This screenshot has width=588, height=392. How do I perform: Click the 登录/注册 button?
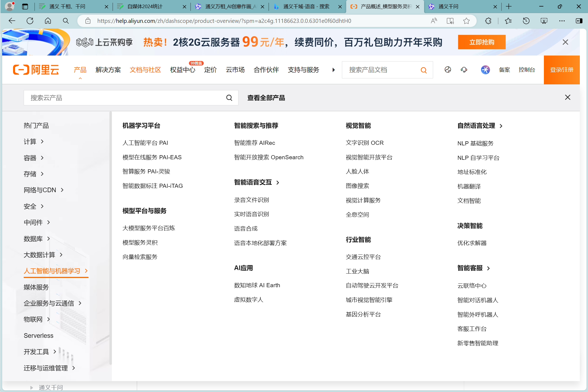click(x=562, y=70)
